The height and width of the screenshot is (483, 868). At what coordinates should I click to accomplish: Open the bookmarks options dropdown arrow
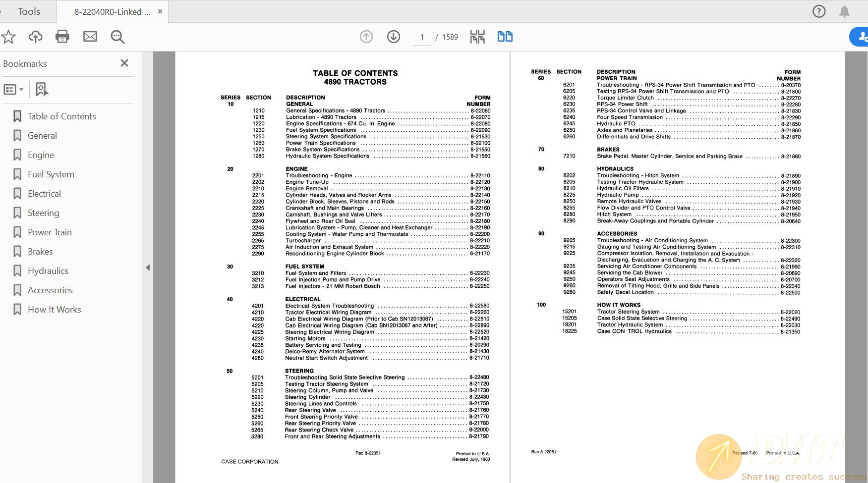tap(22, 89)
